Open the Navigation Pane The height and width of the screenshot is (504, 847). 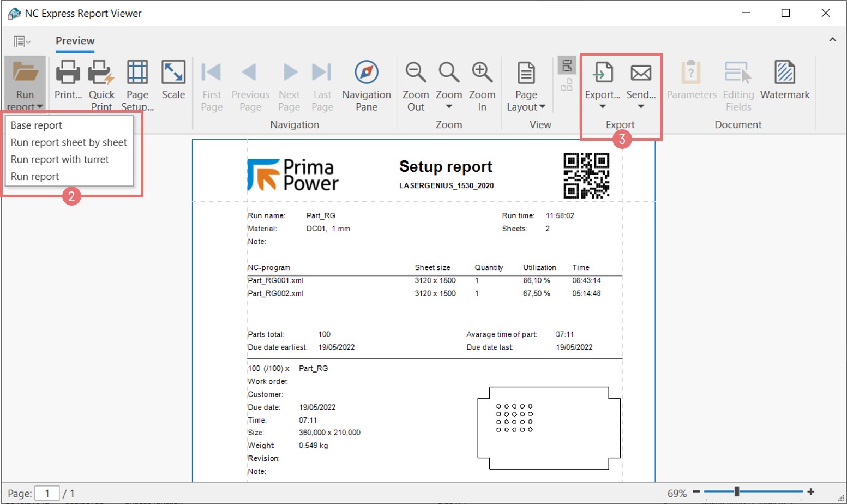point(366,73)
